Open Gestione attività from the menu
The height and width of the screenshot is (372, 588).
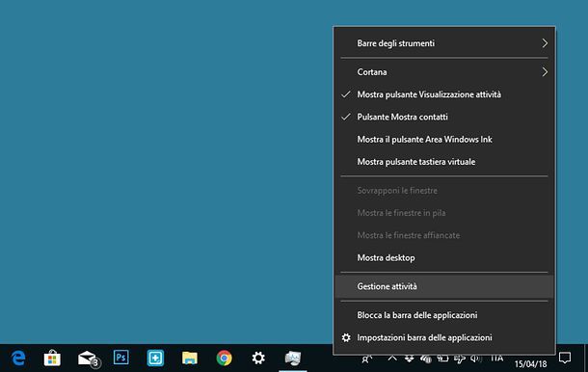(444, 286)
